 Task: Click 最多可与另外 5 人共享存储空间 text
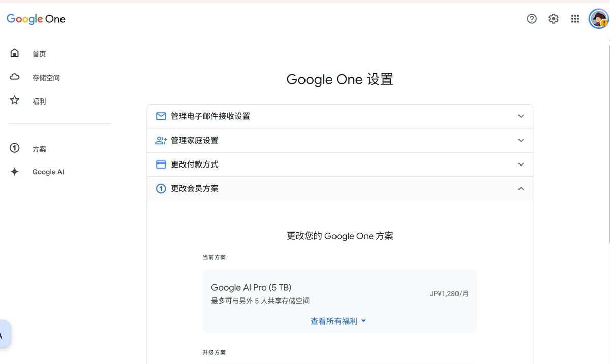260,301
